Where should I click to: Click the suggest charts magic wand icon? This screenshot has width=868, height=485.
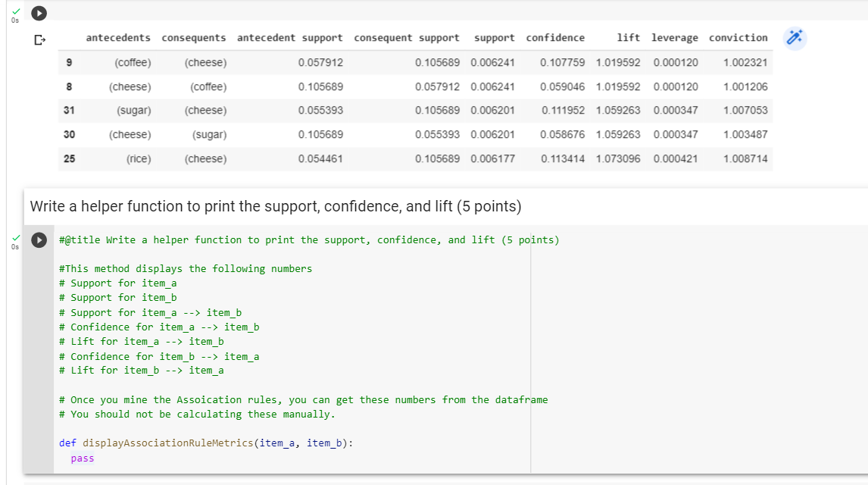click(x=794, y=38)
